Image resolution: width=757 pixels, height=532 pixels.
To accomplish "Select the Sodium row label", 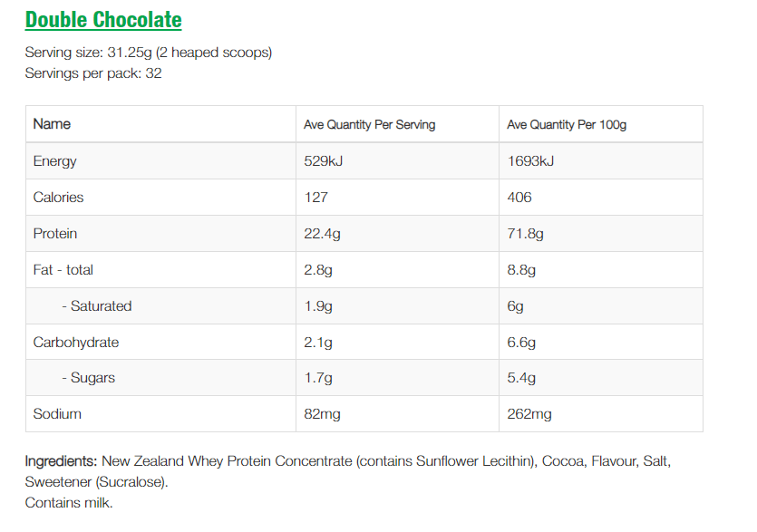I will [x=57, y=414].
